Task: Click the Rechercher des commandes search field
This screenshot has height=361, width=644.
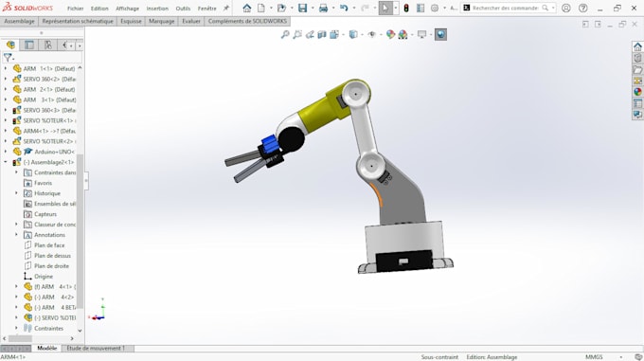Action: coord(505,8)
